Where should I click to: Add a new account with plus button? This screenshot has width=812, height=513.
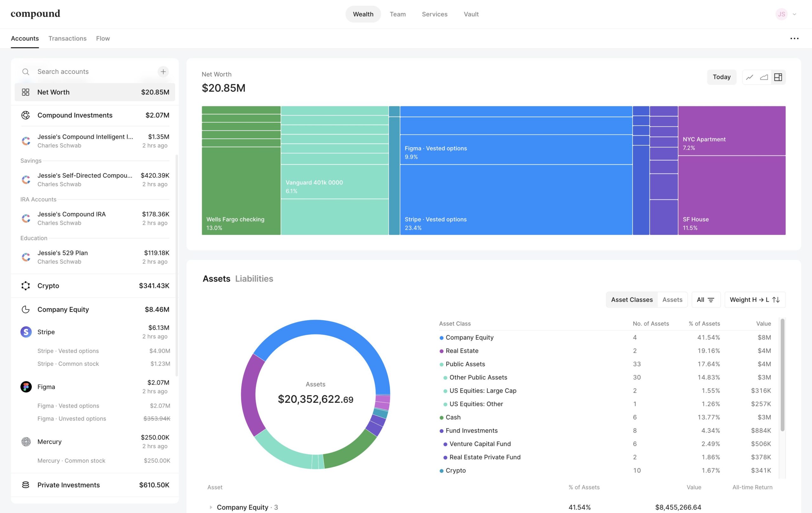coord(163,71)
